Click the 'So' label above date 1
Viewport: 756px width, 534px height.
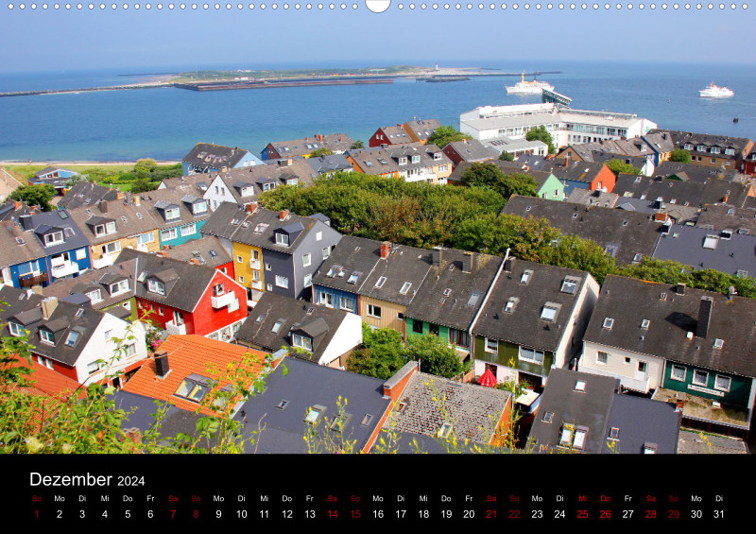tap(37, 498)
